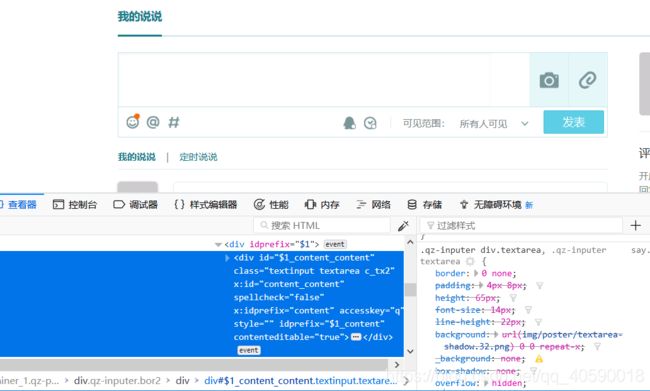Click markup scrollbar up arrow
This screenshot has height=391, width=650.
tap(410, 242)
